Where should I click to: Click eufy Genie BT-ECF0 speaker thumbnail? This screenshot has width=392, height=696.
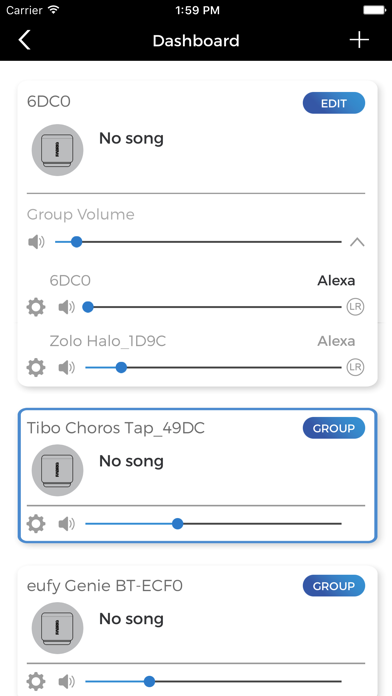pos(57,628)
